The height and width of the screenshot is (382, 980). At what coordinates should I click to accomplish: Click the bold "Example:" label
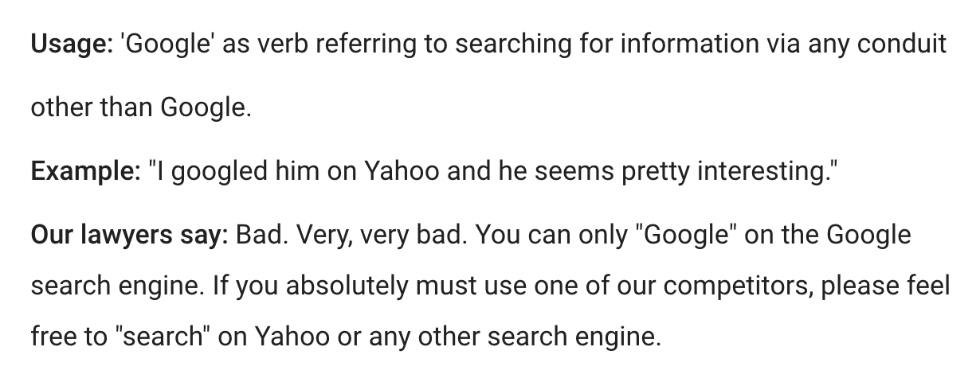tap(85, 171)
